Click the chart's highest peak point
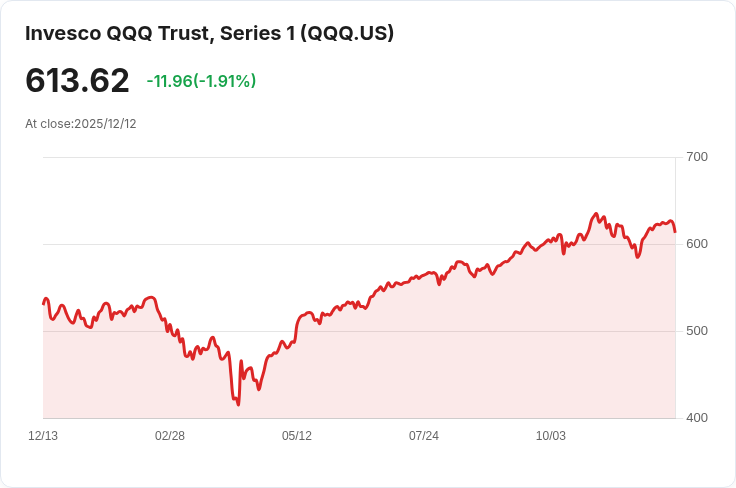 click(x=596, y=214)
